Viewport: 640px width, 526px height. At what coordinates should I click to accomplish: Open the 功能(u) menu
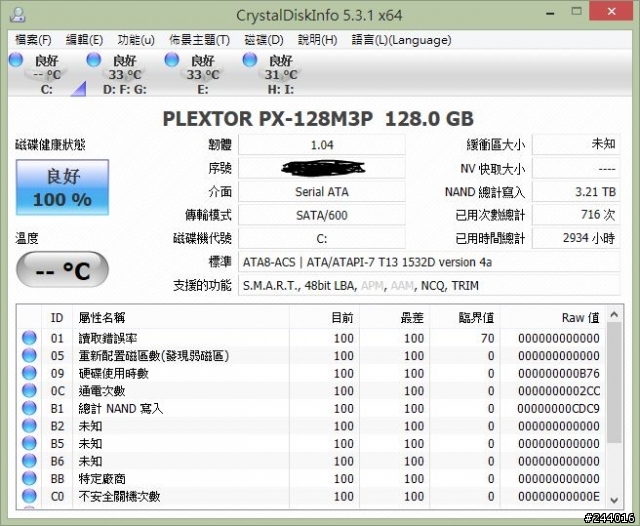click(136, 40)
